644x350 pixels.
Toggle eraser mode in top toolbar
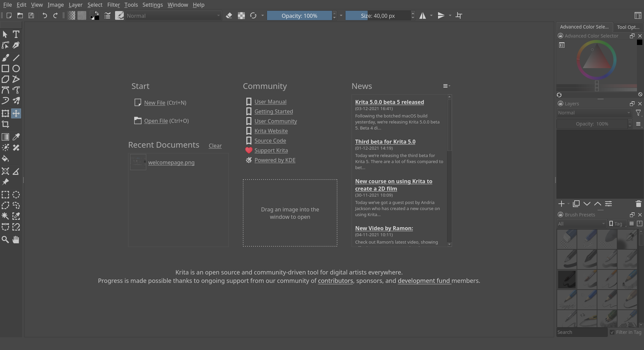coord(229,16)
